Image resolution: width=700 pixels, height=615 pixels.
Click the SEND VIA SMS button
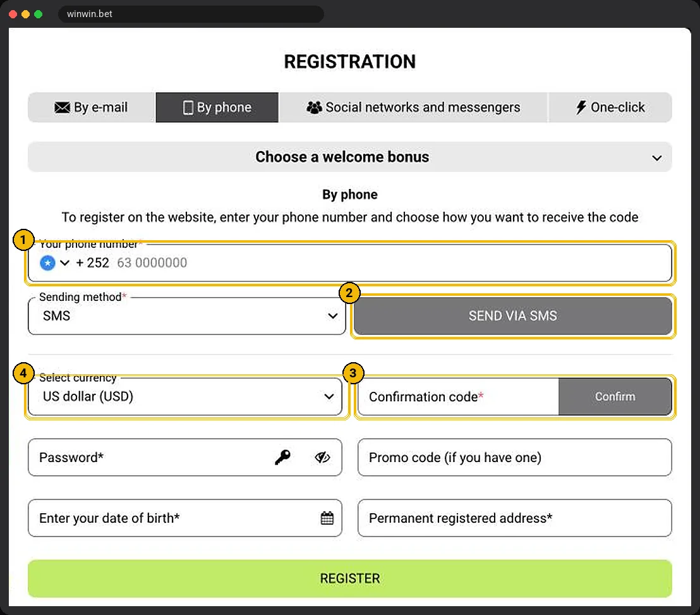click(x=513, y=316)
